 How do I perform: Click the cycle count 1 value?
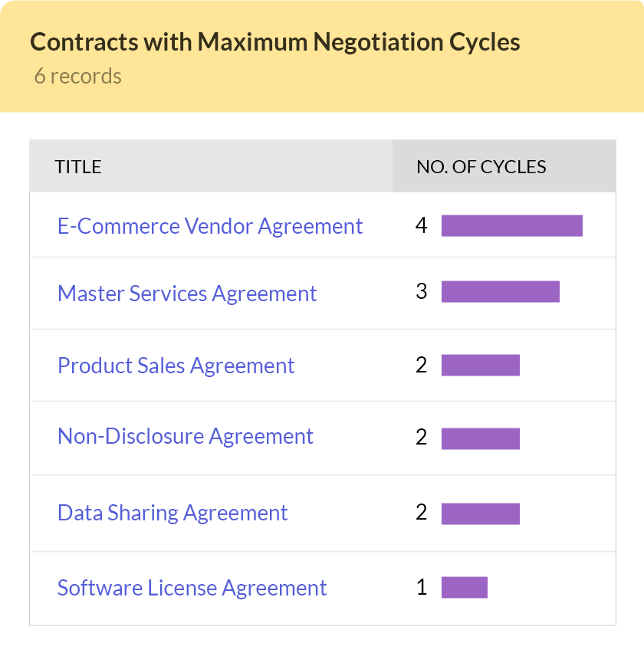(x=421, y=588)
